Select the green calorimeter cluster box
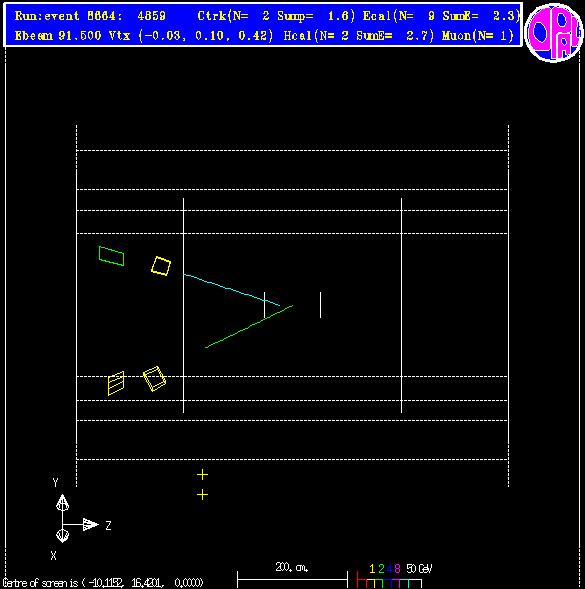 pyautogui.click(x=111, y=256)
